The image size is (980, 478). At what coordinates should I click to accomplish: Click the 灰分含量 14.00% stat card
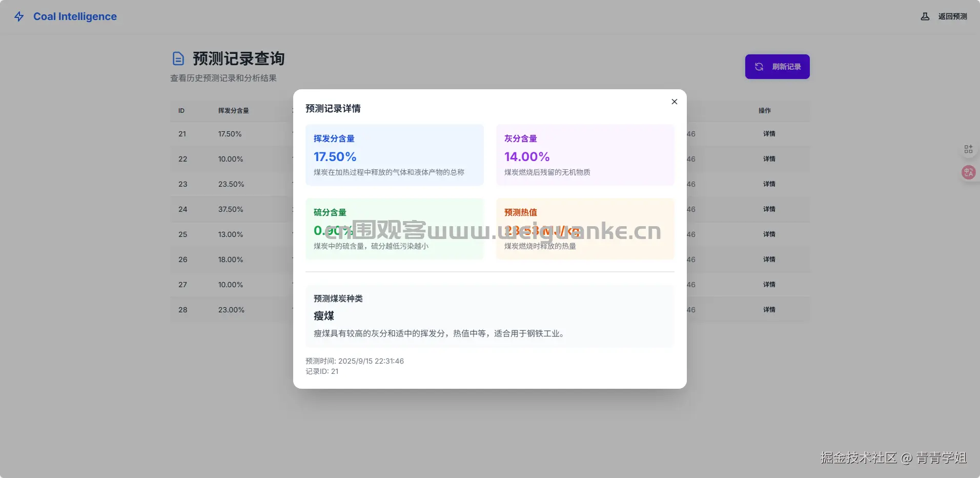585,155
